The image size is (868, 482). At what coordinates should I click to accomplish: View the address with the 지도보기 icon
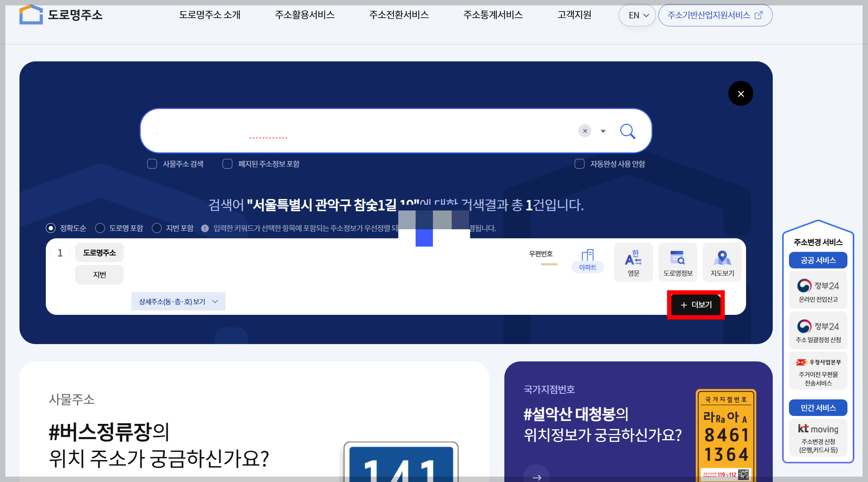pos(722,262)
